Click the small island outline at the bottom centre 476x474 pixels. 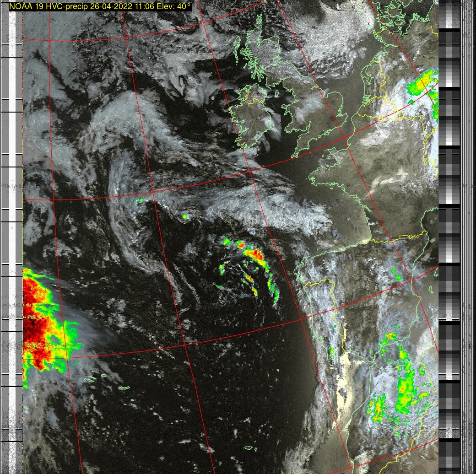(x=249, y=448)
